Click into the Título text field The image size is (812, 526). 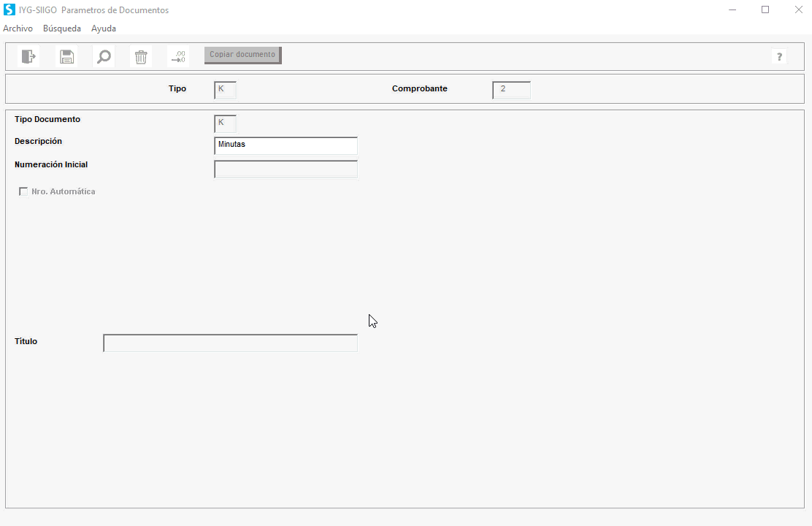coord(231,343)
